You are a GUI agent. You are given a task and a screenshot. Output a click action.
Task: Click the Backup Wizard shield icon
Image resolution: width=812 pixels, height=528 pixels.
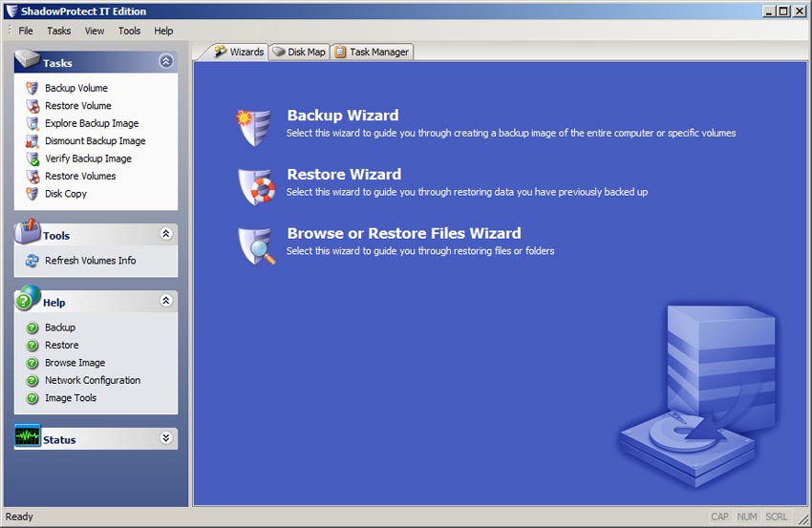coord(254,127)
